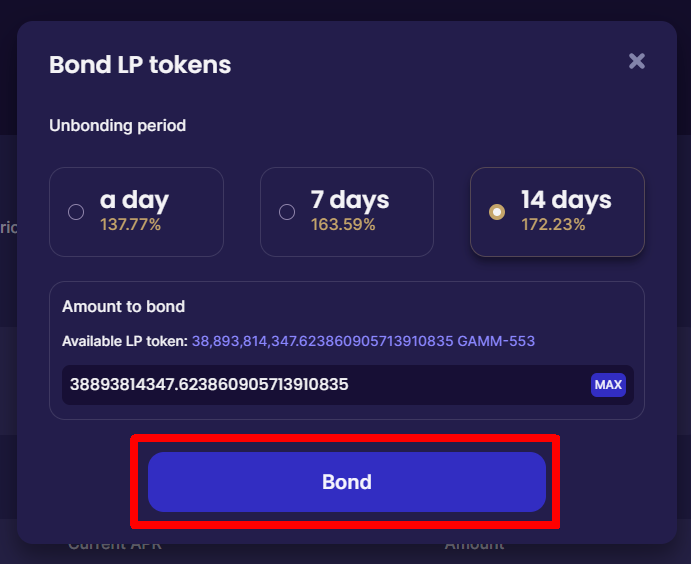This screenshot has width=691, height=564.
Task: Click the 'Amount to bond' label
Action: coord(123,306)
